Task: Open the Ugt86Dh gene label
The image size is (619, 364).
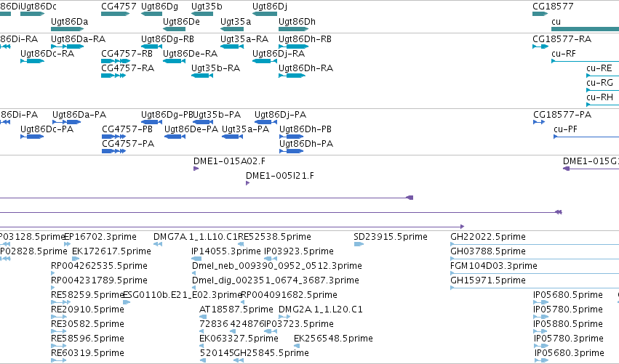Action: [297, 21]
